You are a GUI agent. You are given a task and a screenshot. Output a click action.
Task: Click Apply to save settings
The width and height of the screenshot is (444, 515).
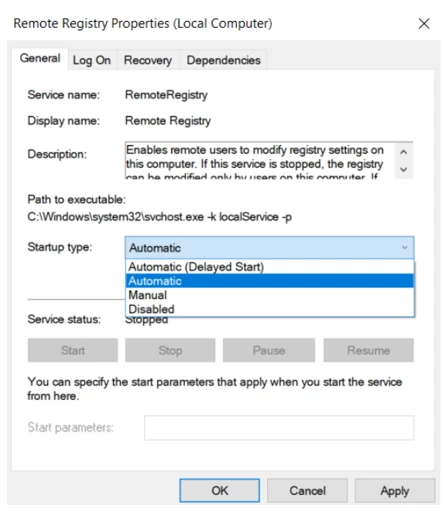click(x=395, y=490)
